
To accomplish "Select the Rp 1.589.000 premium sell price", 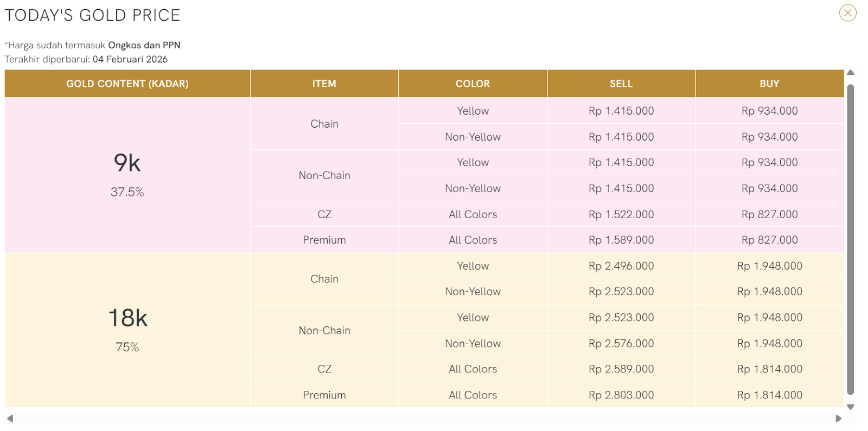I will pos(621,240).
